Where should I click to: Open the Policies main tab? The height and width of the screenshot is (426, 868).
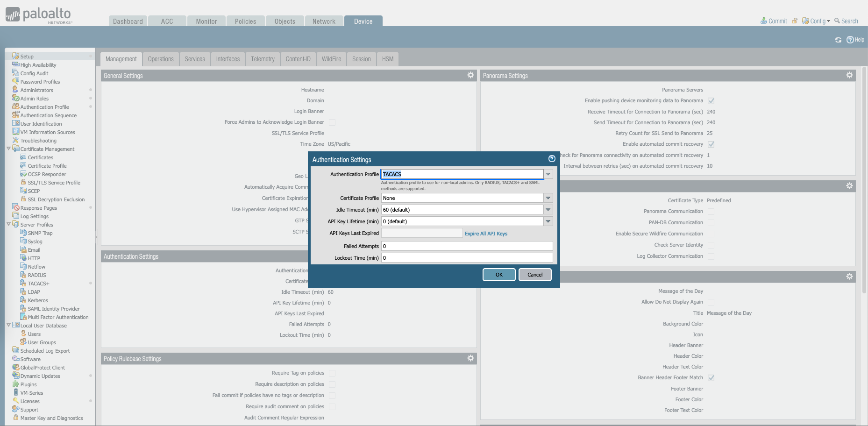245,21
